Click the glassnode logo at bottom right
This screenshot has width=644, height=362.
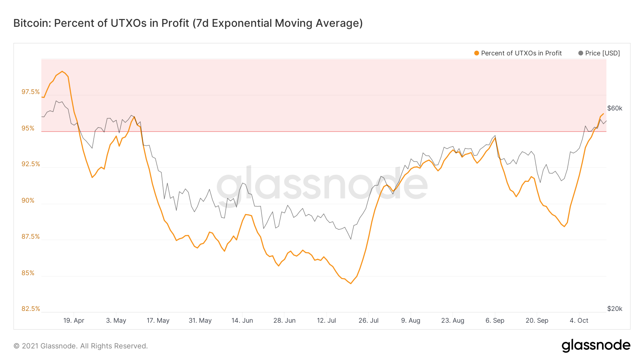coord(596,346)
